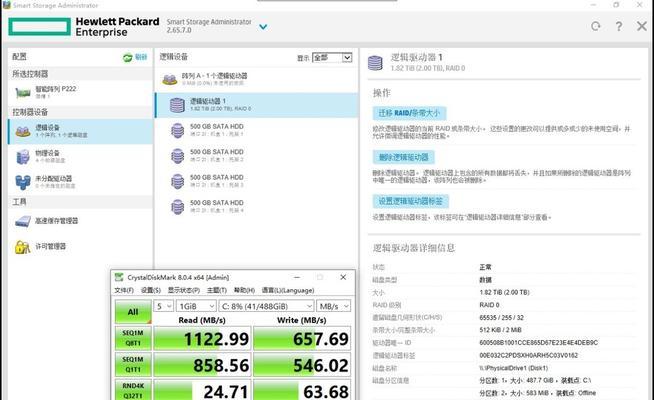
Task: Click the 阵列 A - 1 个逻辑驱动器 row text
Action: tap(214, 75)
